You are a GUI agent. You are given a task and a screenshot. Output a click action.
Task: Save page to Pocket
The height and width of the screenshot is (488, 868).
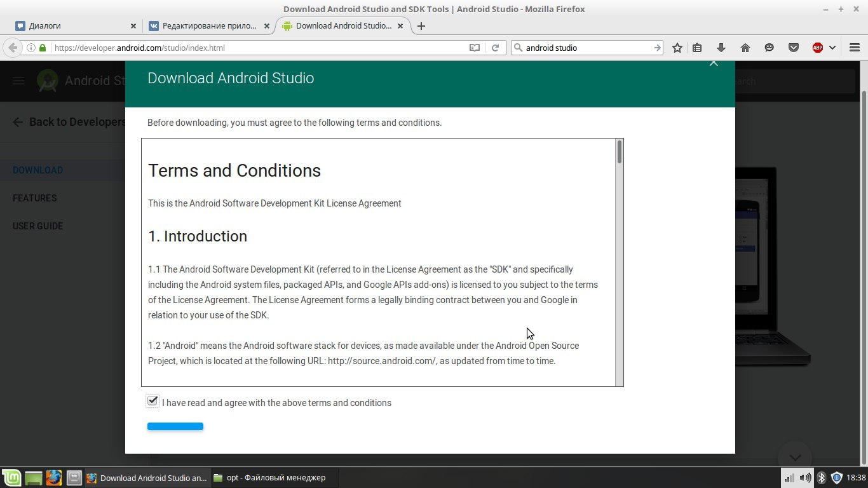[793, 48]
